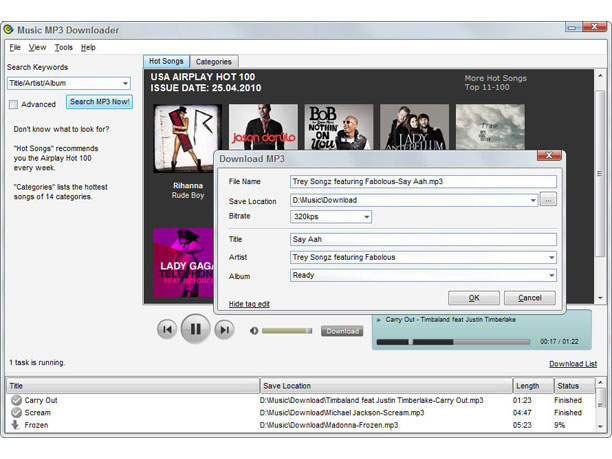Open the Help menu
This screenshot has height=459, width=612.
point(88,48)
